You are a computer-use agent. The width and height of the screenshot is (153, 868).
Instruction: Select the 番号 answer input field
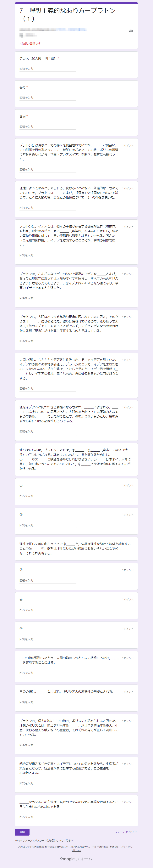pyautogui.click(x=48, y=98)
